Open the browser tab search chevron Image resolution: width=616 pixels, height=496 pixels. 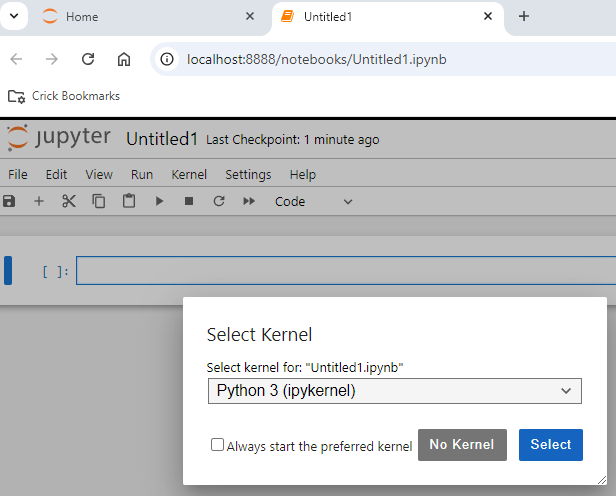(16, 17)
